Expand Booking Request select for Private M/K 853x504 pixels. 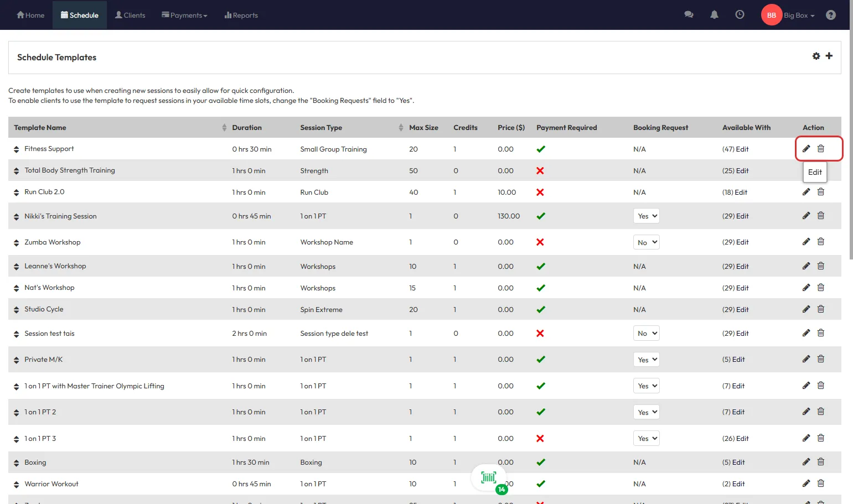(x=646, y=360)
